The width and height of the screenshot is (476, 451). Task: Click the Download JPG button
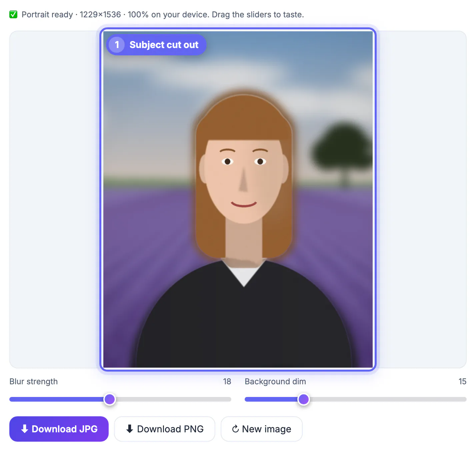click(59, 429)
